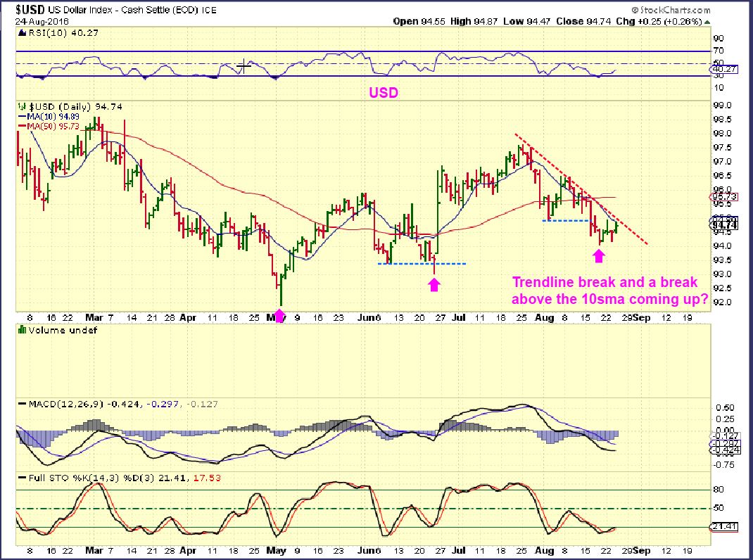Click the small icon before the RSI(10) label
This screenshot has width=753, height=560.
click(22, 32)
